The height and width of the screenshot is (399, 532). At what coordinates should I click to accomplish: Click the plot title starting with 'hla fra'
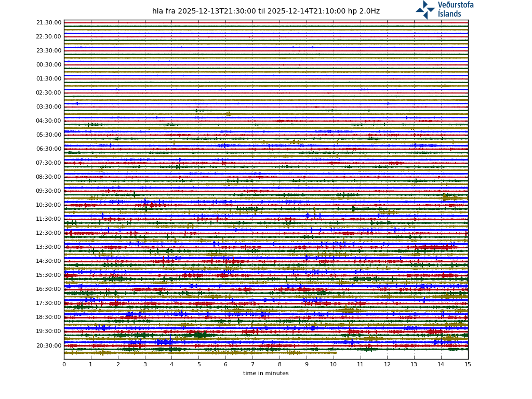265,11
